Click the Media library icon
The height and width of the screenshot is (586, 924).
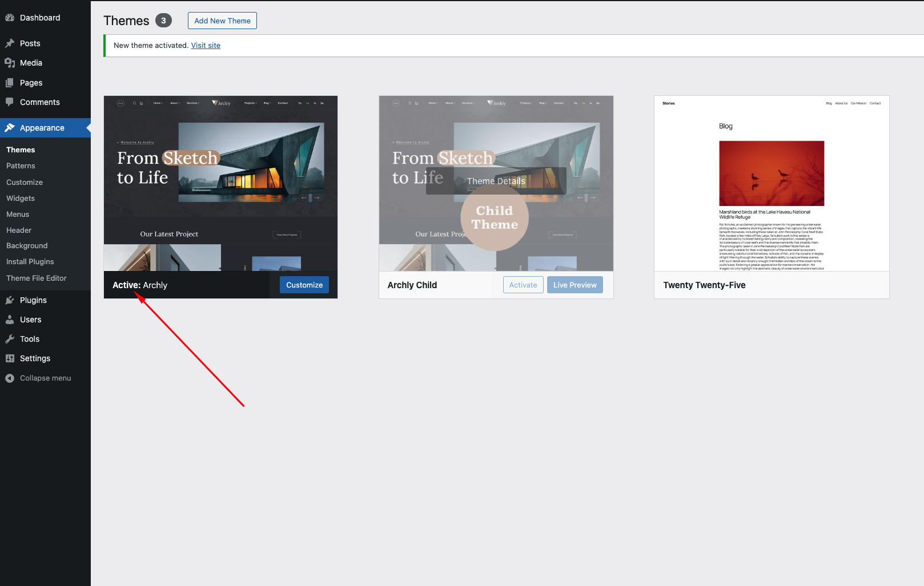[x=10, y=63]
